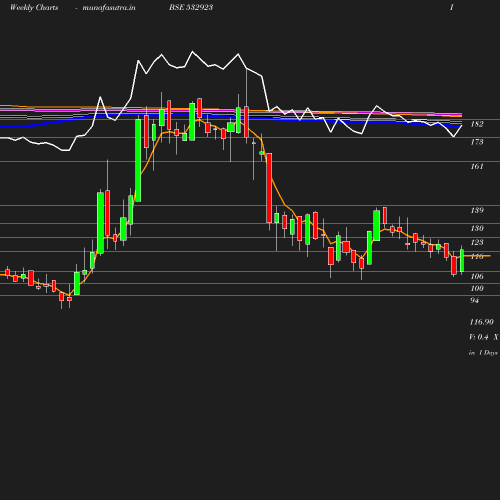Click the munafasutra.in header text

point(109,7)
